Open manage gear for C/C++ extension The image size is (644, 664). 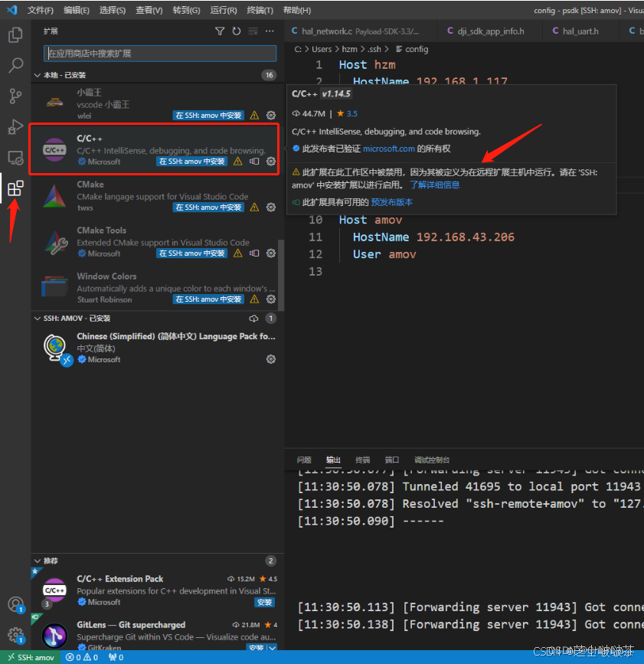[x=271, y=162]
